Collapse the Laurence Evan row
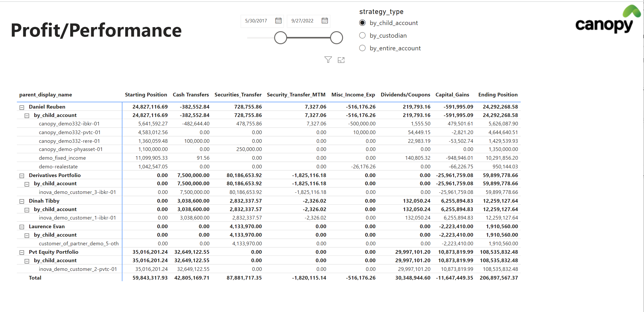This screenshot has height=312, width=644. coord(22,227)
